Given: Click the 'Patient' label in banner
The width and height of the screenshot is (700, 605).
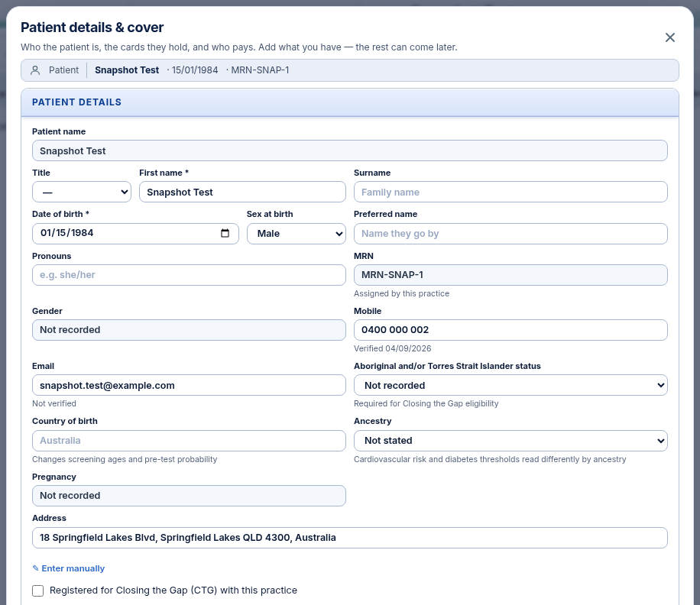Looking at the screenshot, I should [x=64, y=70].
